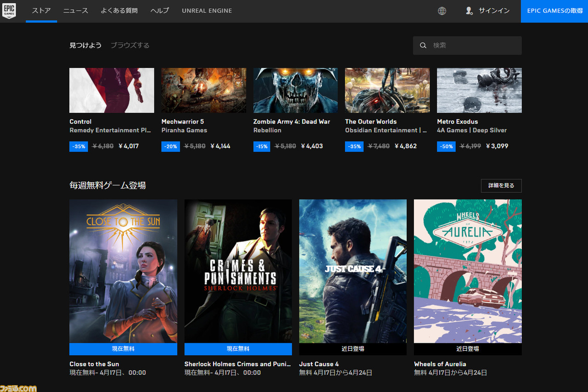Click 近日登場 banner under Wheels of Aurelia

[468, 349]
